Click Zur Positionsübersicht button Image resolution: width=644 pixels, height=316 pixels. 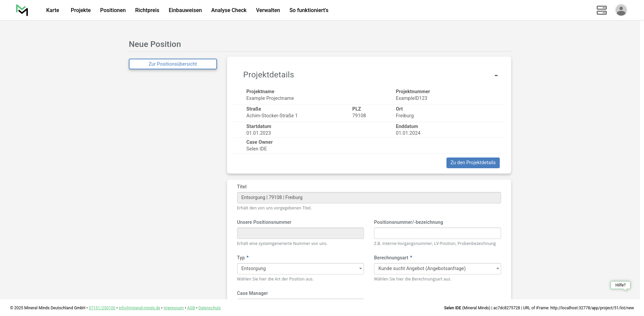coord(173,64)
